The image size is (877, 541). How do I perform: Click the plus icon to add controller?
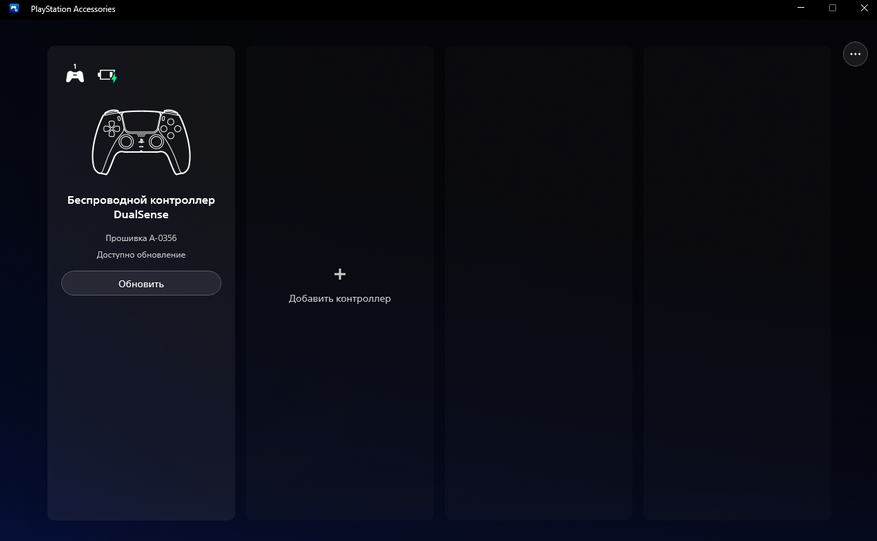[340, 274]
